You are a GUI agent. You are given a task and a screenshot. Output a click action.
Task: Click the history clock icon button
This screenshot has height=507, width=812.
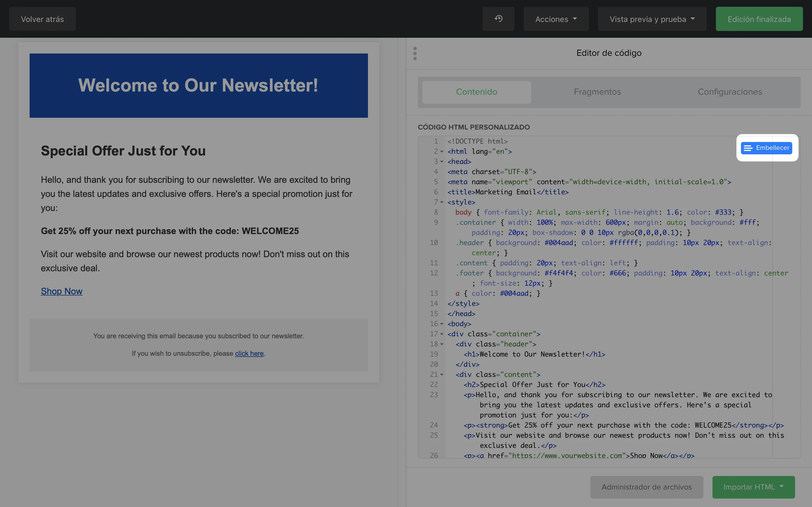(x=498, y=19)
